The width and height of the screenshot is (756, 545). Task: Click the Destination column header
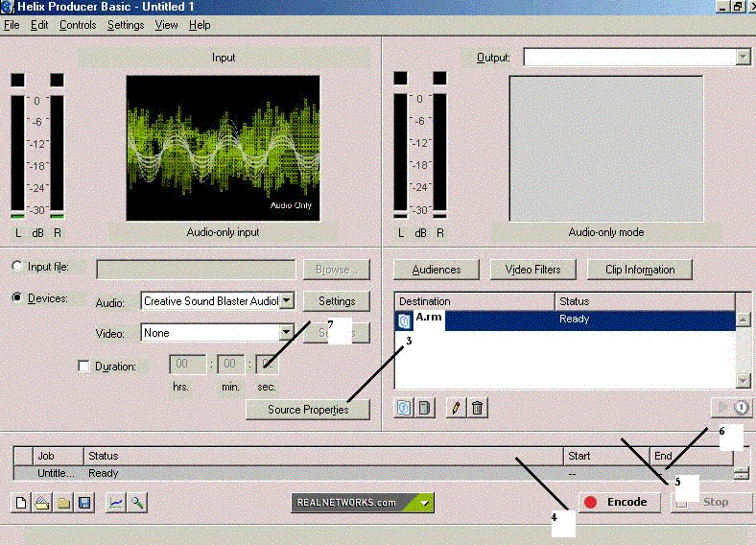475,301
